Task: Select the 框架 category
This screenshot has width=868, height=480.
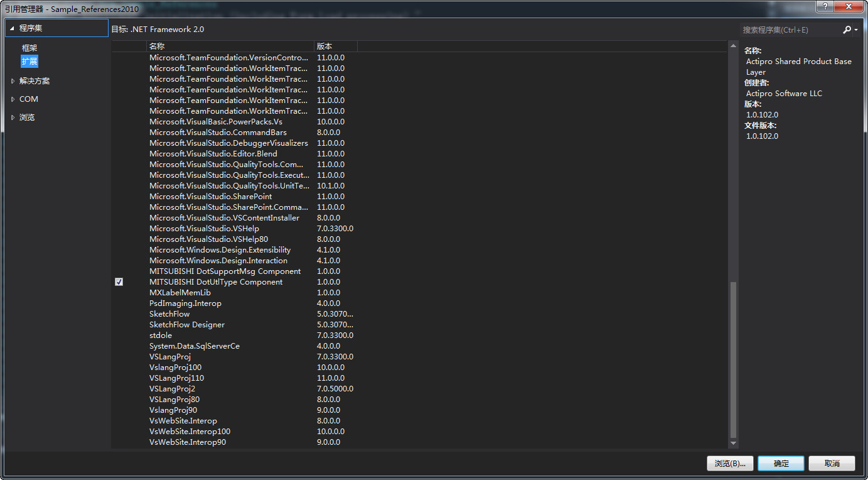Action: pos(29,48)
